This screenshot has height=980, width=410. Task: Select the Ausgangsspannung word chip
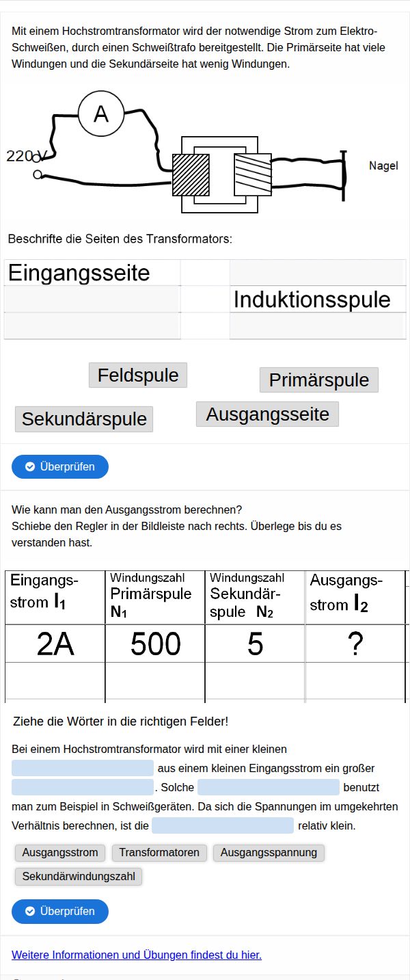coord(269,852)
